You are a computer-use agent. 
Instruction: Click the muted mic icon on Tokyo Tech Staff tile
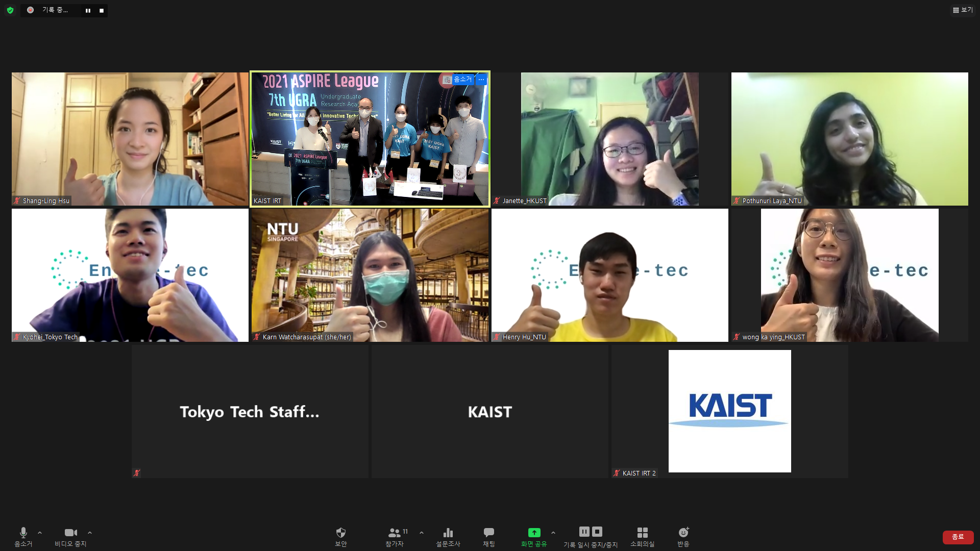[137, 473]
